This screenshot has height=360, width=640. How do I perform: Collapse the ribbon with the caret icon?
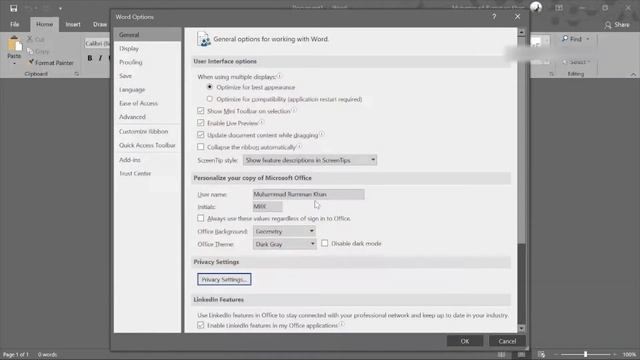[x=633, y=74]
